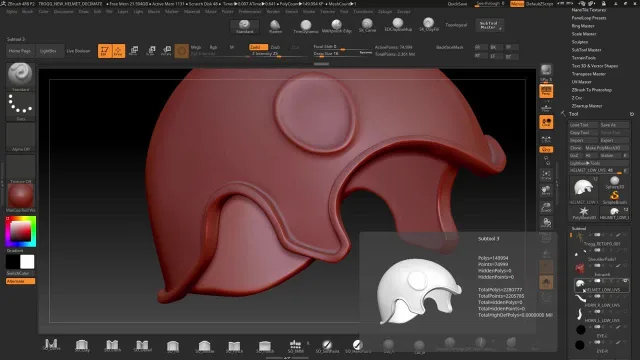640x360 pixels.
Task: Open the Texture Off selector
Action: 20,168
